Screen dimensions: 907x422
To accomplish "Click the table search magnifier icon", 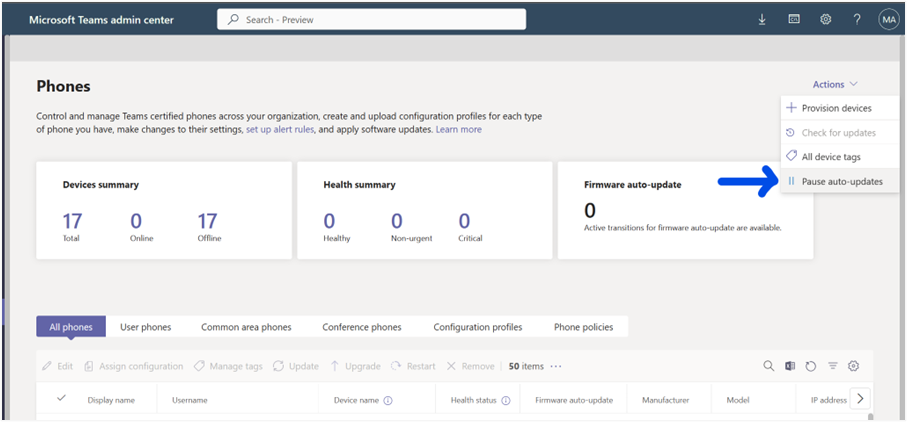I will tap(768, 367).
